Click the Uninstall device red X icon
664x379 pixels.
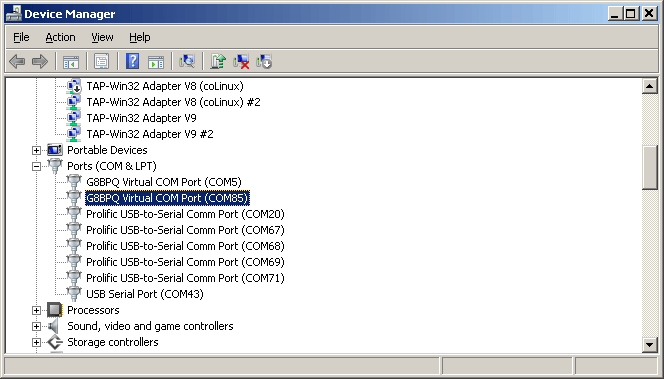[x=241, y=62]
